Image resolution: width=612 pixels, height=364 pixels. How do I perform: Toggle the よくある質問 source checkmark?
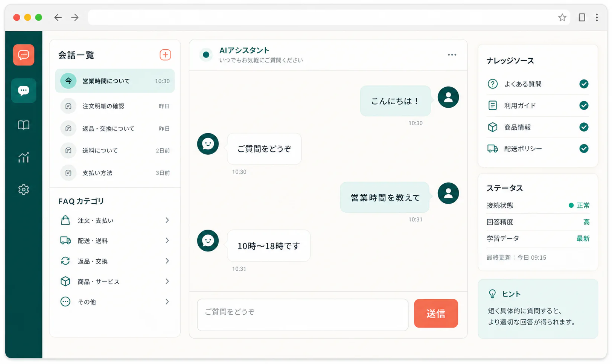(x=584, y=84)
